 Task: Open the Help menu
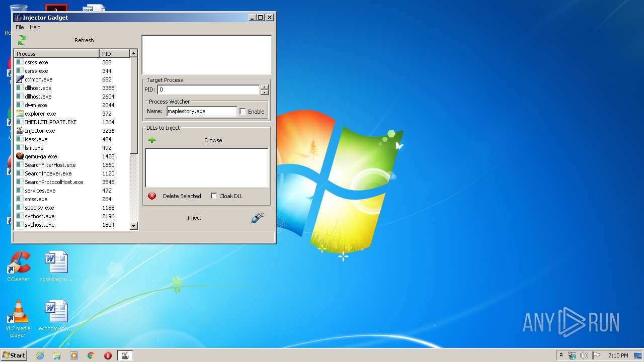click(x=35, y=27)
